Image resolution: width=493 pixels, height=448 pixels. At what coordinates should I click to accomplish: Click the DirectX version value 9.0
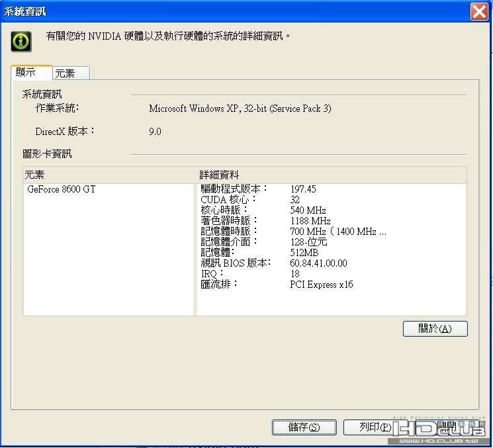[155, 132]
